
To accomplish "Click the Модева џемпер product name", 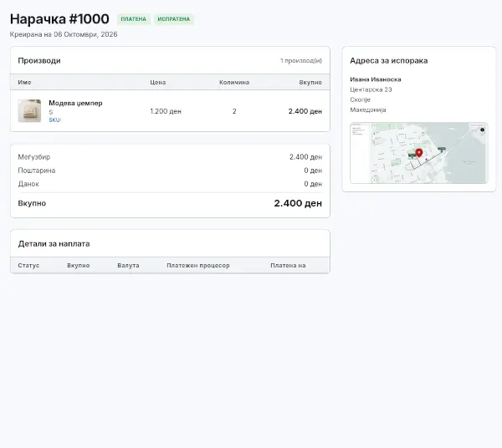I will point(75,103).
